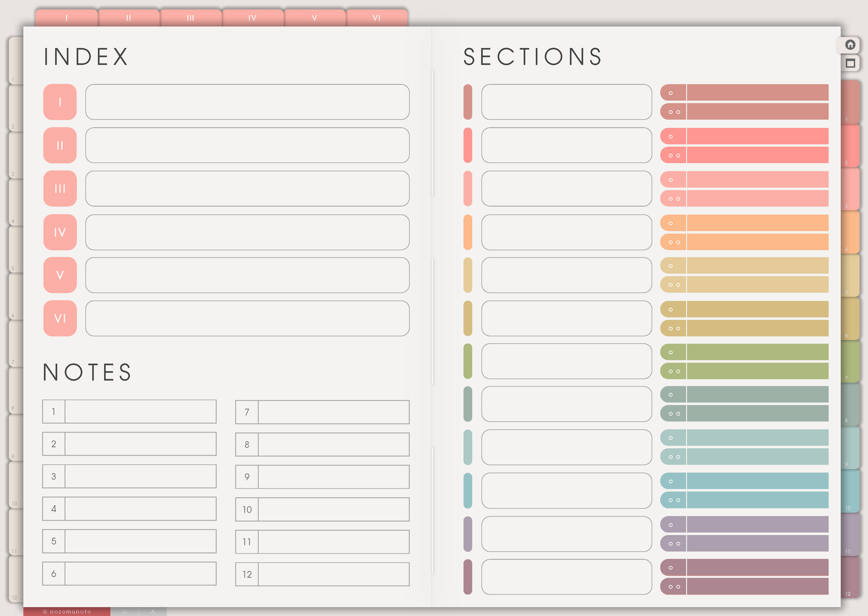
Task: Go to right side tab 10
Action: point(850,491)
